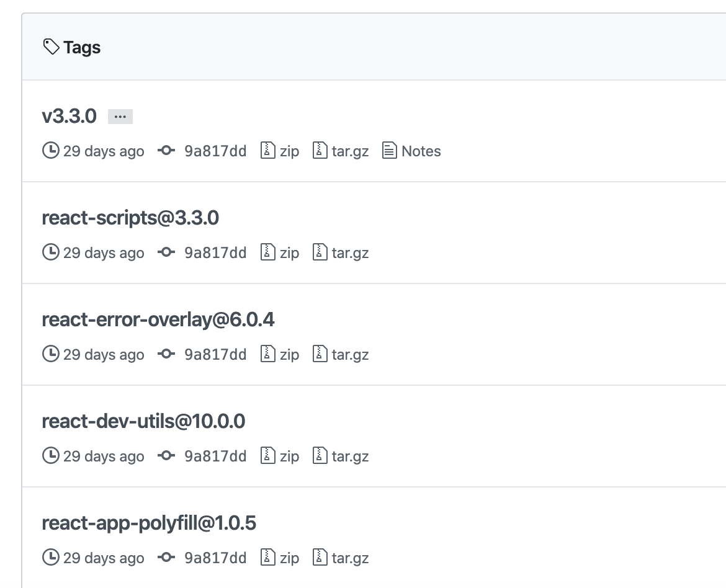Click commit icon in react-app-polyfill@1.0.5 row

pos(166,558)
